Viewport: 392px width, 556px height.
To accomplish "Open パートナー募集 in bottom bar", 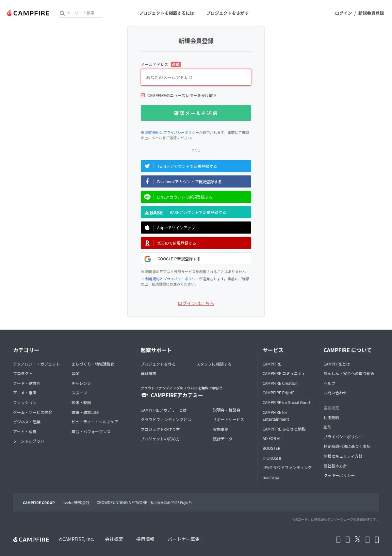I will pyautogui.click(x=184, y=539).
